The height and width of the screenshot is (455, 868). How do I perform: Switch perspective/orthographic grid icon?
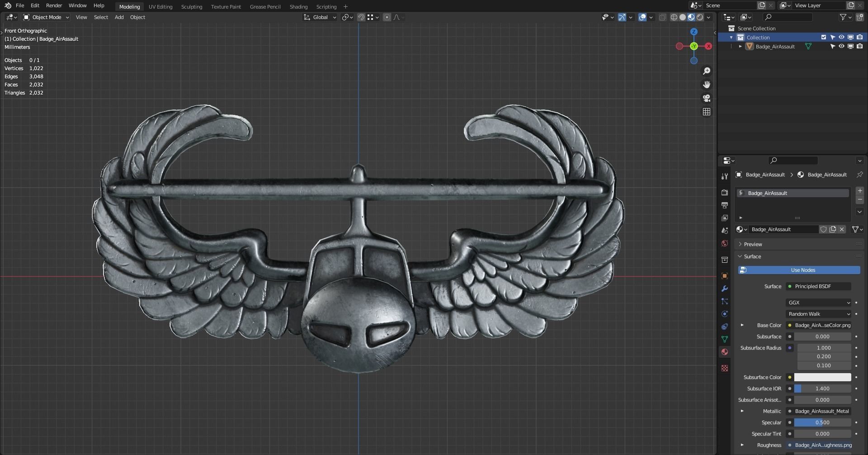(x=707, y=112)
